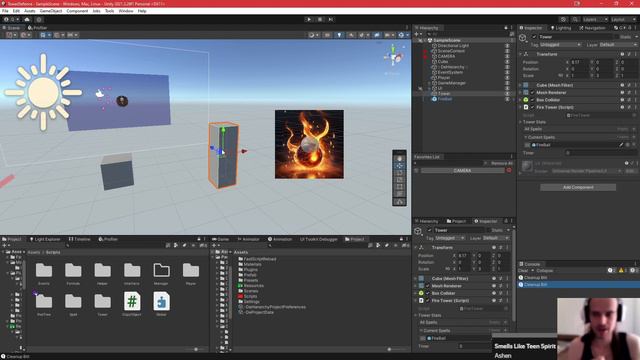This screenshot has width=640, height=360.
Task: Toggle Box Collider enabled checkbox in right Inspector
Action: coord(532,100)
